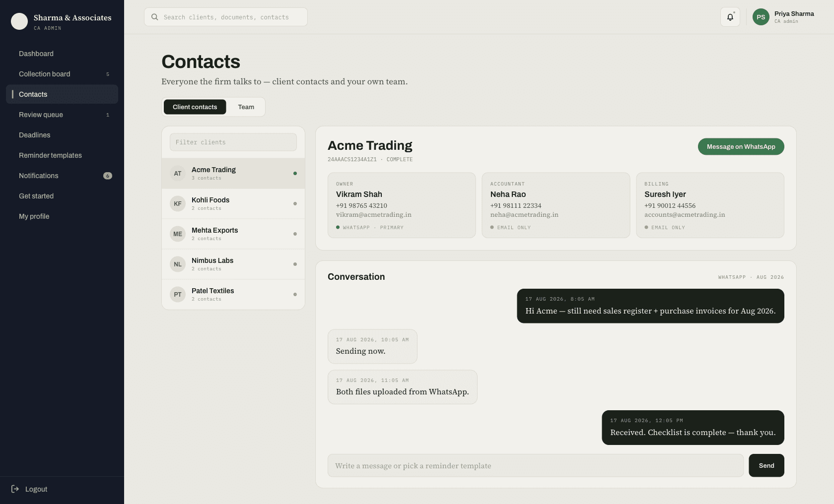
Task: Open the Suresh Iyer billing card
Action: click(x=710, y=205)
